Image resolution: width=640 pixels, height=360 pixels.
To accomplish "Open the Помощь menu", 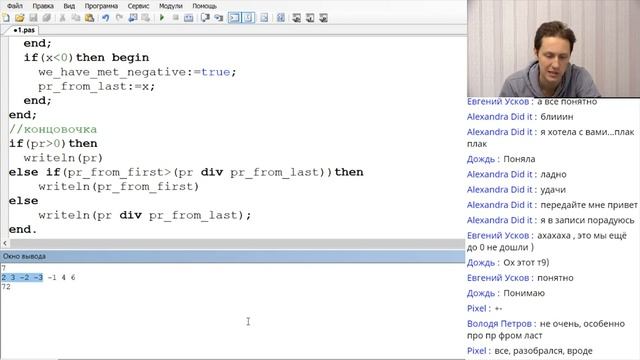I will (204, 6).
